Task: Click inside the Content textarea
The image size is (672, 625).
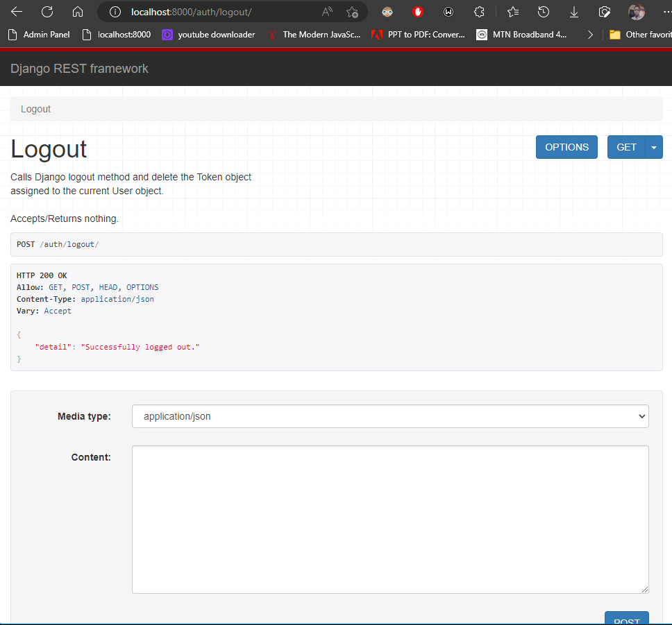Action: point(390,519)
